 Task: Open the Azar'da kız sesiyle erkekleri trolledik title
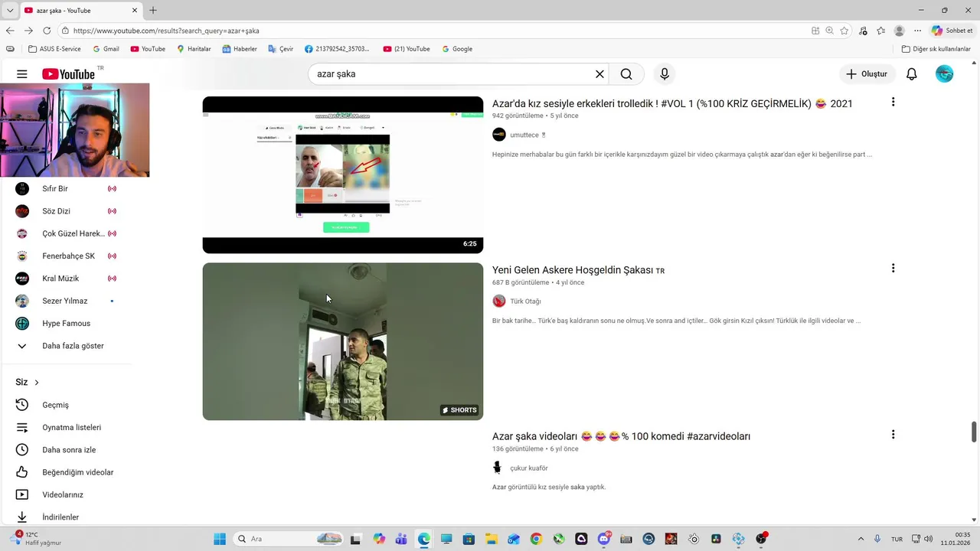point(672,103)
